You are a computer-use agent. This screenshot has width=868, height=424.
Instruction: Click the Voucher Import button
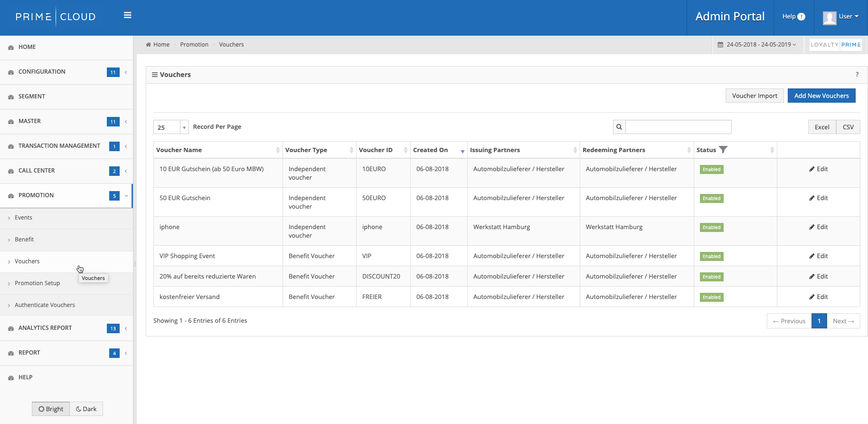coord(755,96)
